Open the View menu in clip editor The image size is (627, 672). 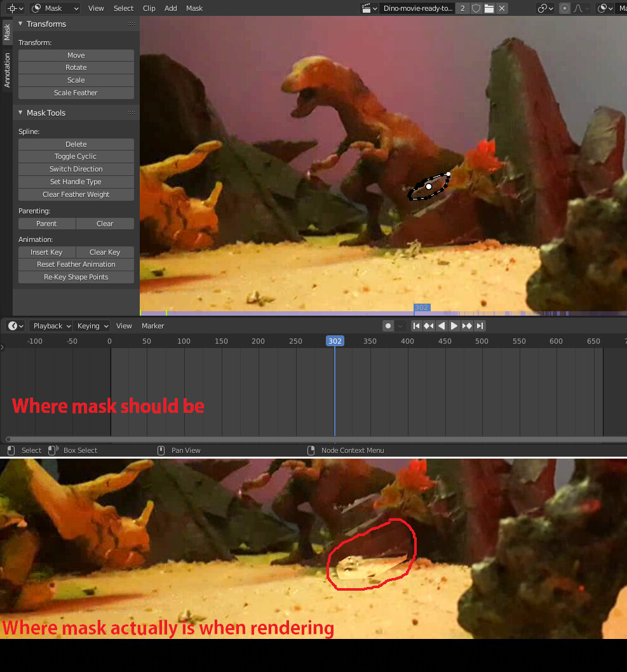point(96,8)
